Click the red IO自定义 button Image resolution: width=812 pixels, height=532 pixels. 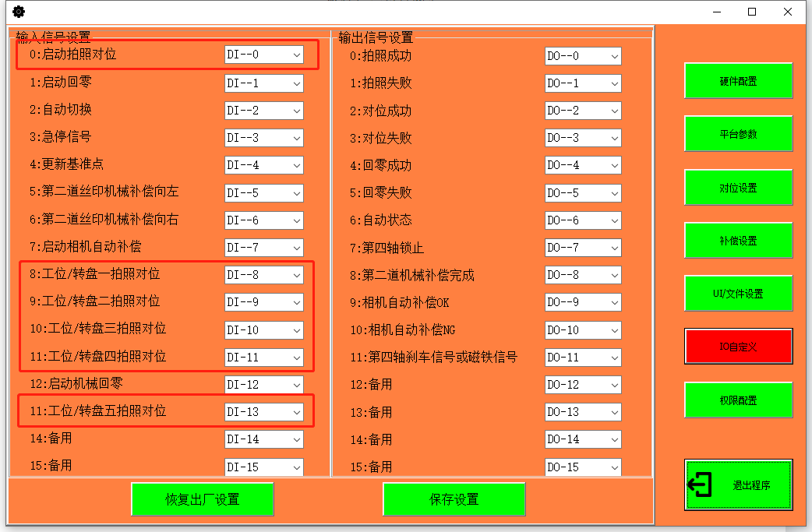tap(738, 347)
